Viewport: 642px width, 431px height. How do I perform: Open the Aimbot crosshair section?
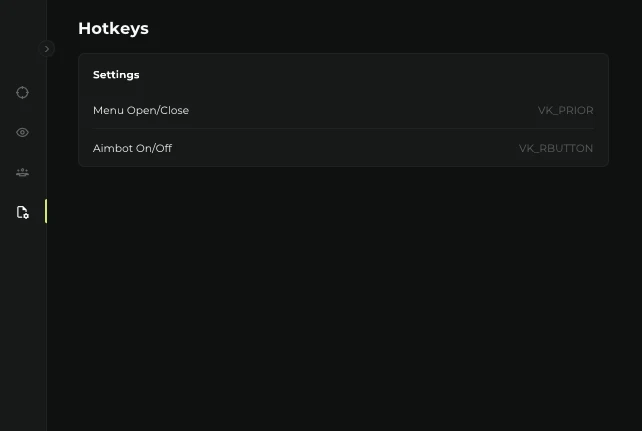(23, 93)
